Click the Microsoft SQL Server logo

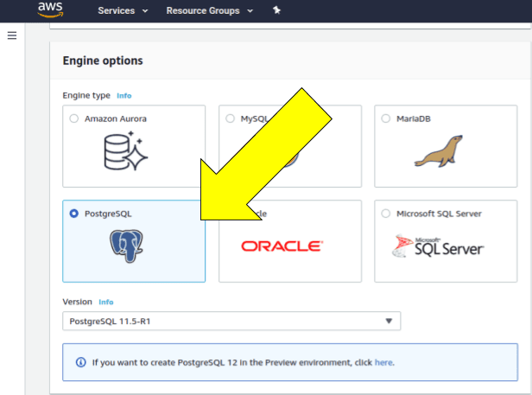(x=438, y=246)
